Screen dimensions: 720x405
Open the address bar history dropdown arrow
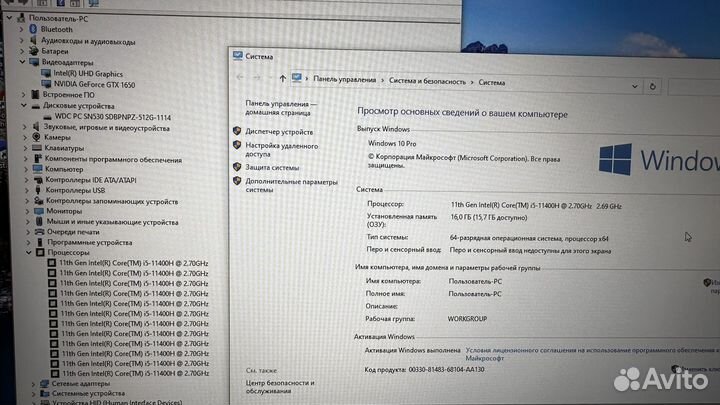point(635,86)
